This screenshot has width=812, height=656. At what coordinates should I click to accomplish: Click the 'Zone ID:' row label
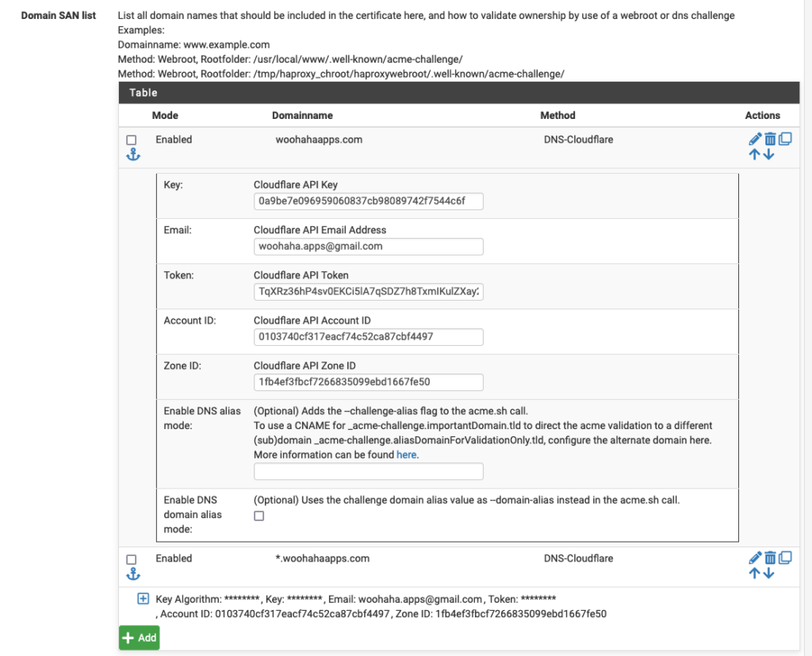pyautogui.click(x=182, y=366)
